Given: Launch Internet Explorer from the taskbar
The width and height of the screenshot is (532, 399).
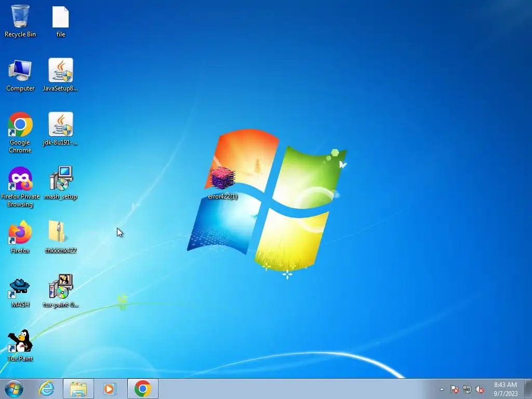Looking at the screenshot, I should (x=46, y=389).
